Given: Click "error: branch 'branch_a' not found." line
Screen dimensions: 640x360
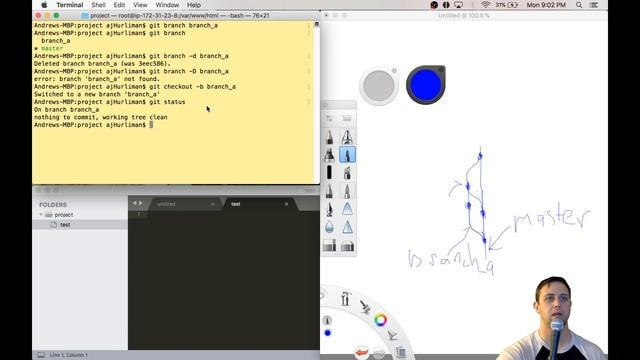Looking at the screenshot, I should (97, 79).
